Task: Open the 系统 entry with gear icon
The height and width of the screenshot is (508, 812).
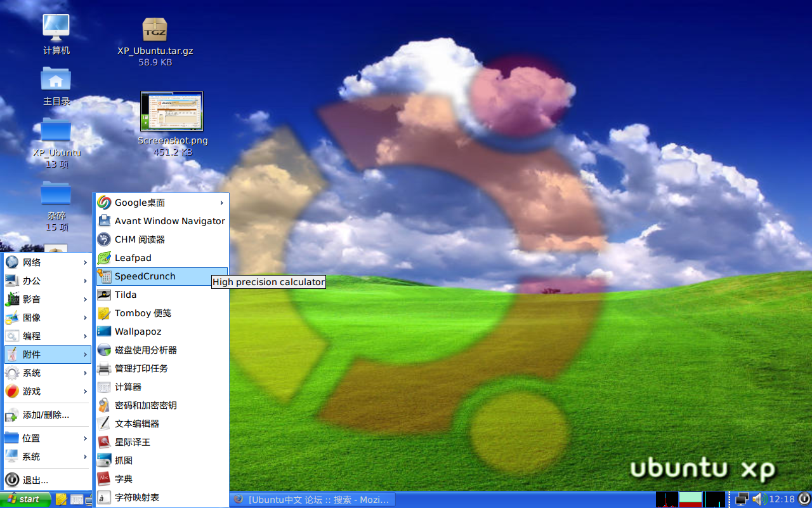Action: (48, 373)
